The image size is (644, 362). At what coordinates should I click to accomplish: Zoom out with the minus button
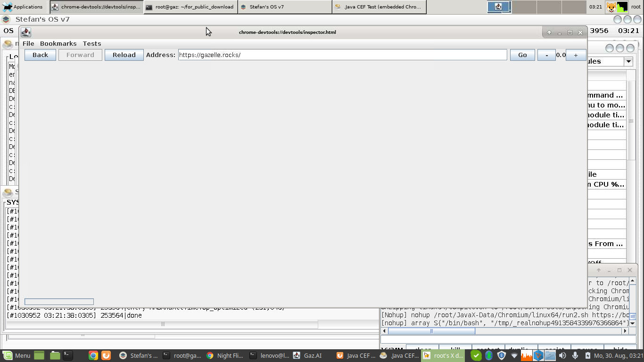(546, 55)
